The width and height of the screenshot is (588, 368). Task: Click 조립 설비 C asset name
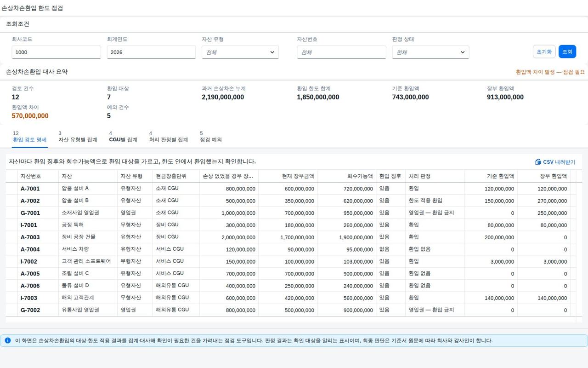coord(75,274)
